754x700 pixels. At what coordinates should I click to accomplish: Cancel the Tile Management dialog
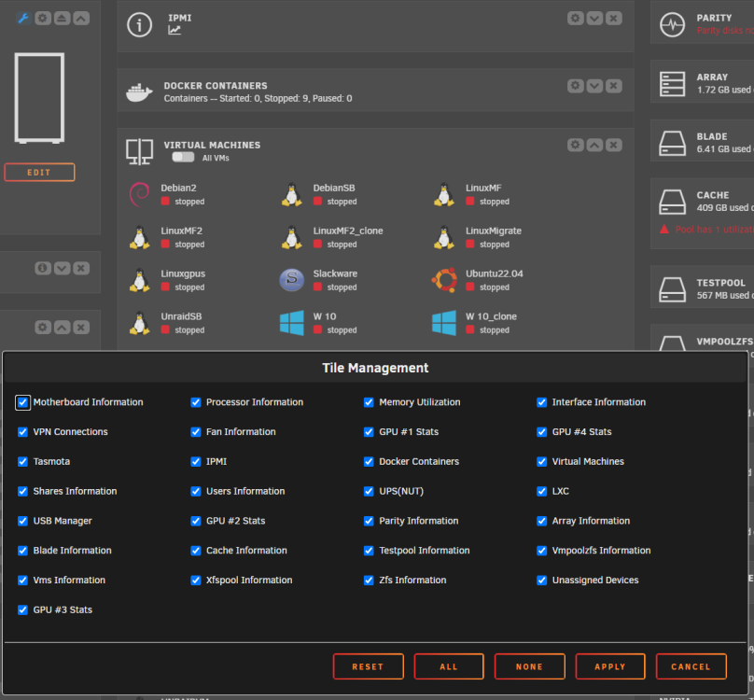coord(691,666)
